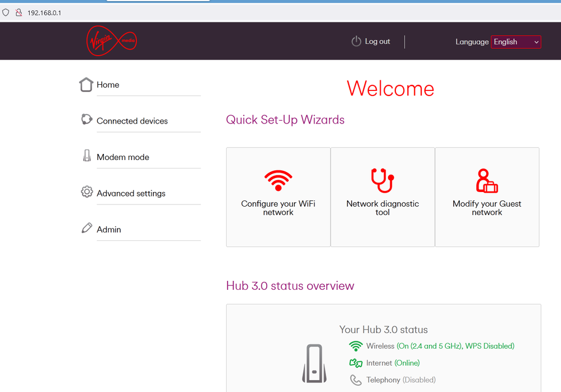561x392 pixels.
Task: Click the 192.168.0.1 address bar
Action: tap(44, 13)
